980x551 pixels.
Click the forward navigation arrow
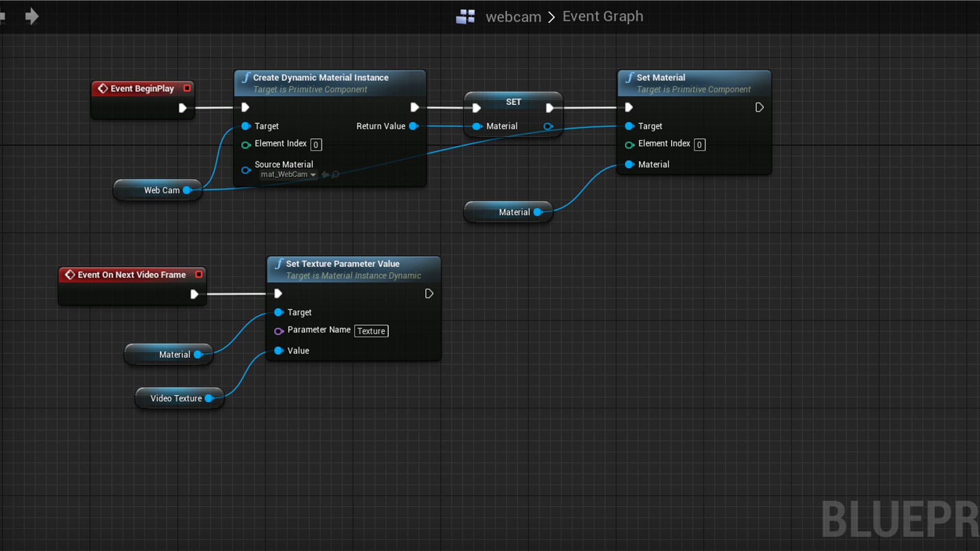click(32, 16)
